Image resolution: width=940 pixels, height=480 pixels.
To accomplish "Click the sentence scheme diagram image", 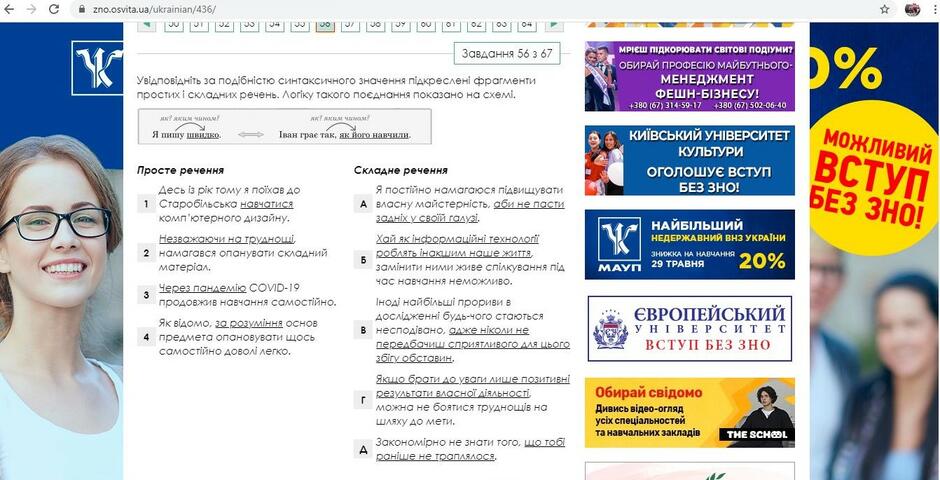I will 285,126.
